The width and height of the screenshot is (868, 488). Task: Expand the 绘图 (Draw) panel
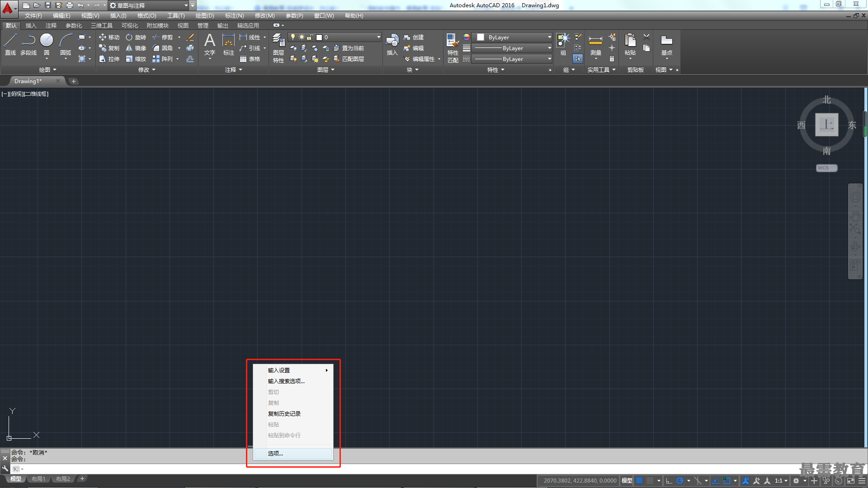click(47, 70)
